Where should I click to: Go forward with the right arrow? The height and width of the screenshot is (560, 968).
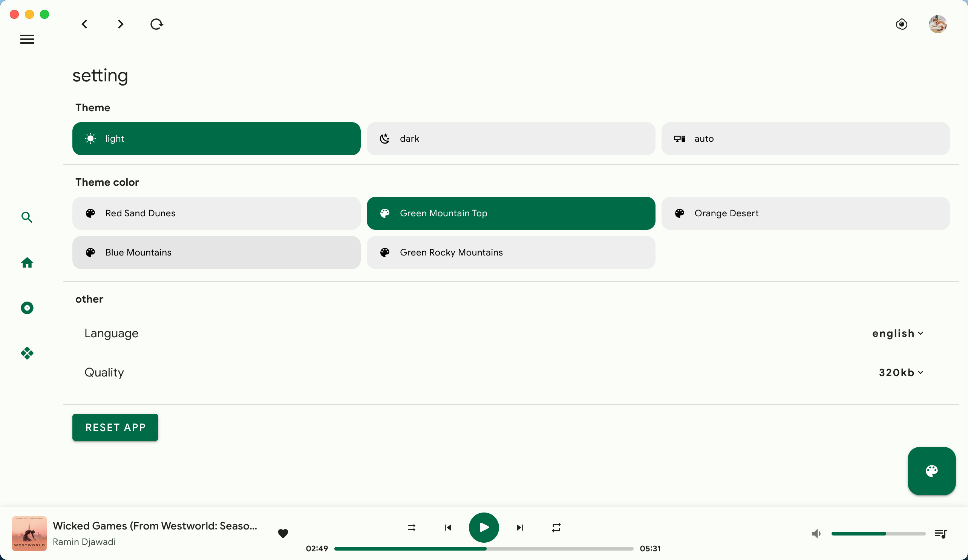point(121,24)
